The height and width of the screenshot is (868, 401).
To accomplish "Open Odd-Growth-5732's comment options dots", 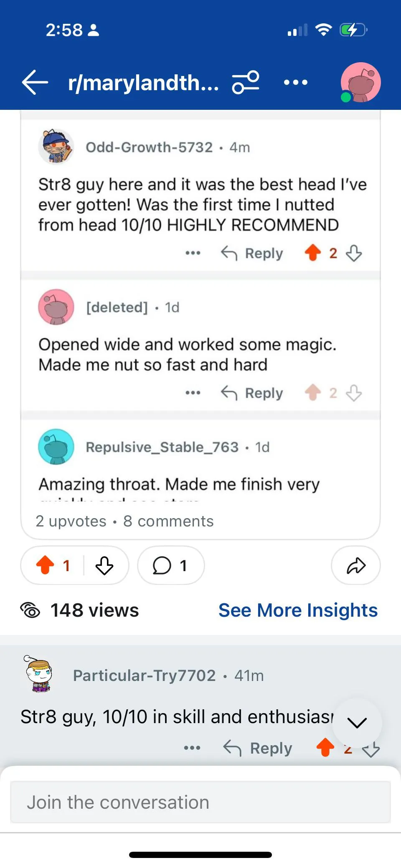I will point(193,253).
